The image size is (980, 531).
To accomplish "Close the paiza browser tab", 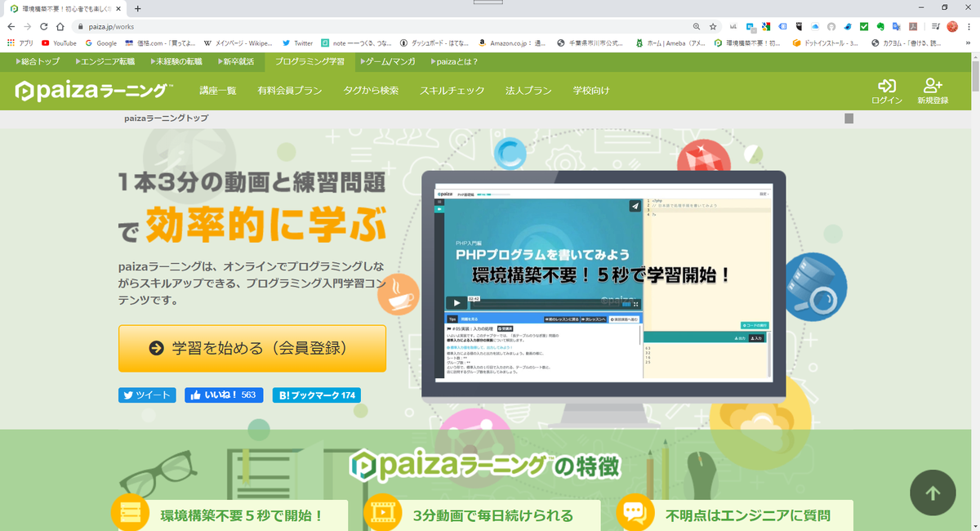I will tap(118, 8).
